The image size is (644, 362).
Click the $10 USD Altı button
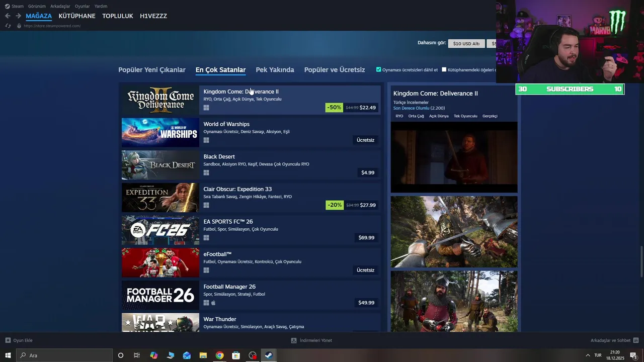pos(466,44)
